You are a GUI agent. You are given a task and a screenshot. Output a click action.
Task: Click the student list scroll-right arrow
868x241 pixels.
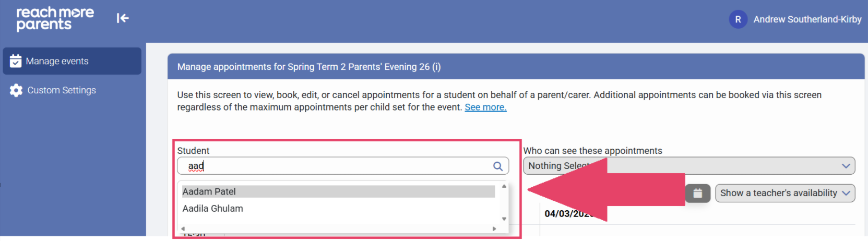[x=494, y=228]
